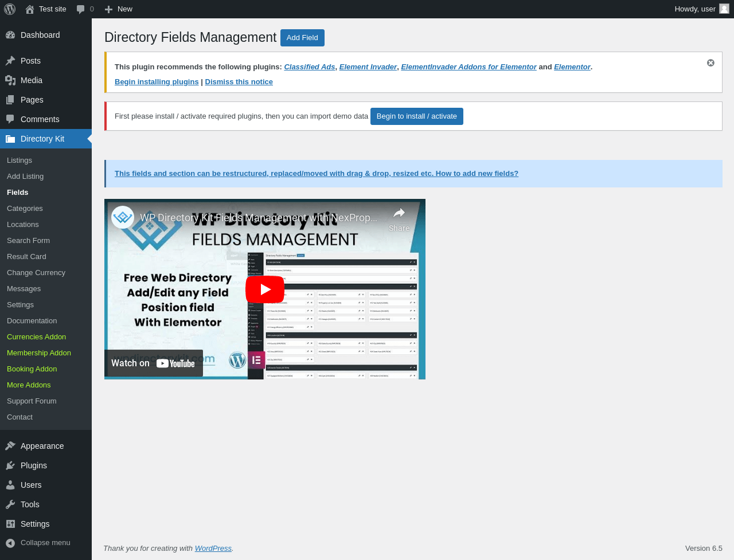The image size is (734, 560).
Task: Open the Appearance paintbrush icon
Action: [10, 446]
